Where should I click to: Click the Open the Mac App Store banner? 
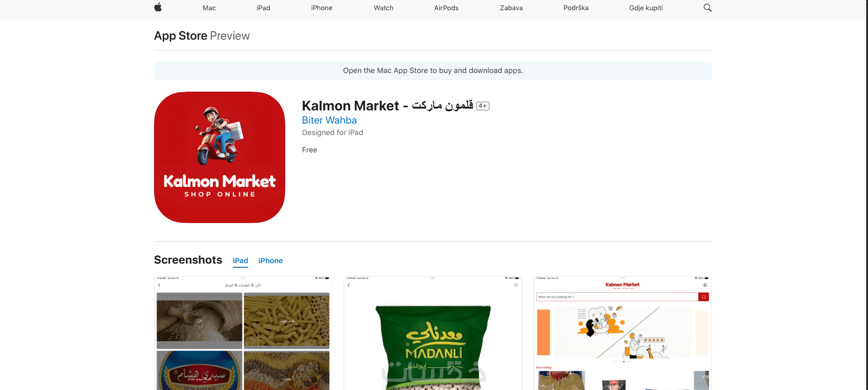pos(433,71)
